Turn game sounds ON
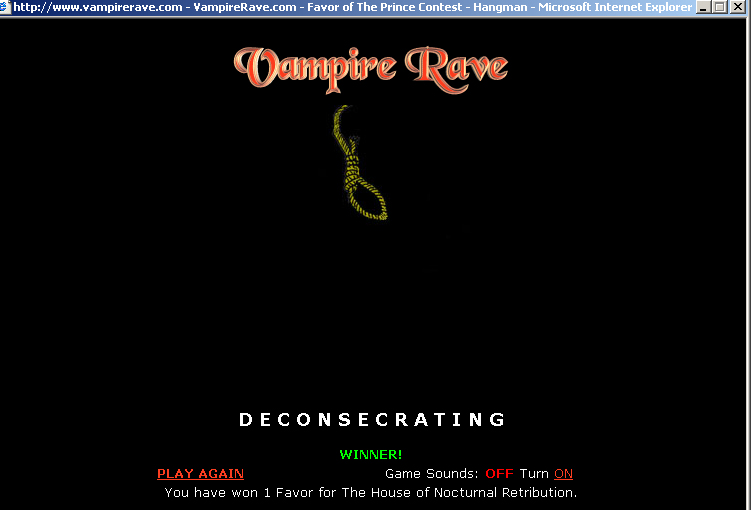 coord(563,474)
